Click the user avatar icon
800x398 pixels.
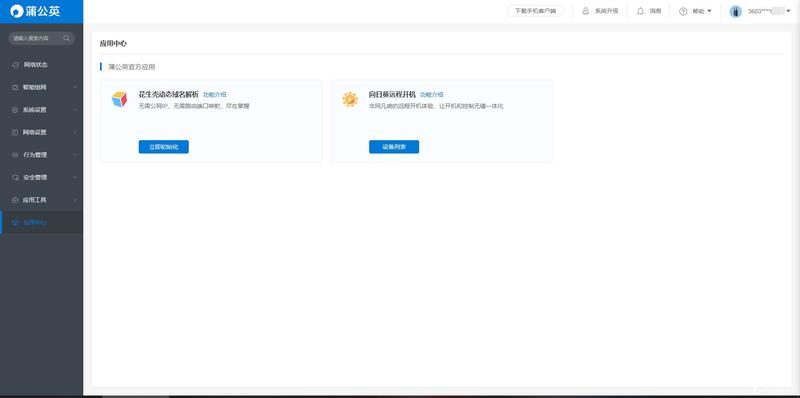coord(736,11)
